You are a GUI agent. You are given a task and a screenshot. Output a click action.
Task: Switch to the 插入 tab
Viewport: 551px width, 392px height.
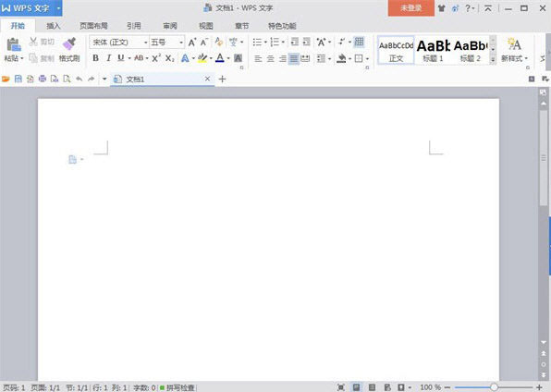[x=54, y=26]
